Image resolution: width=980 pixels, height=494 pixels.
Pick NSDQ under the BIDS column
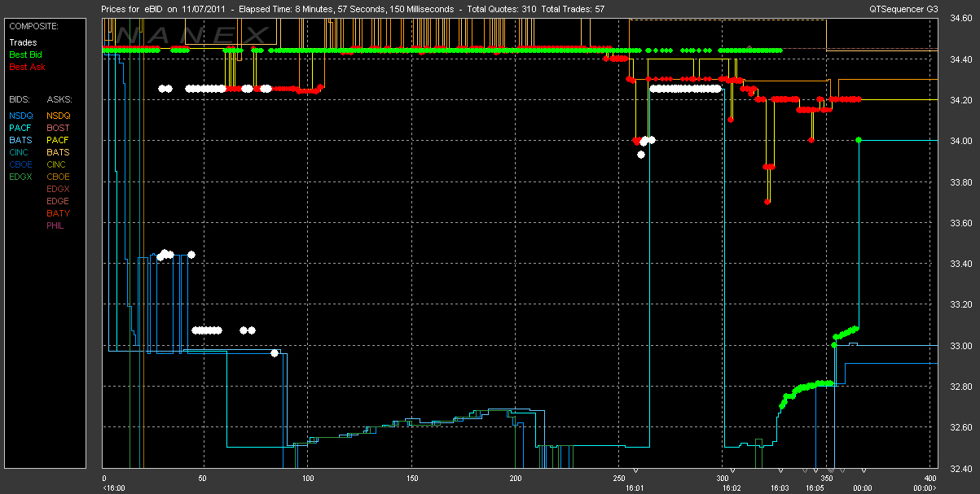pos(21,116)
